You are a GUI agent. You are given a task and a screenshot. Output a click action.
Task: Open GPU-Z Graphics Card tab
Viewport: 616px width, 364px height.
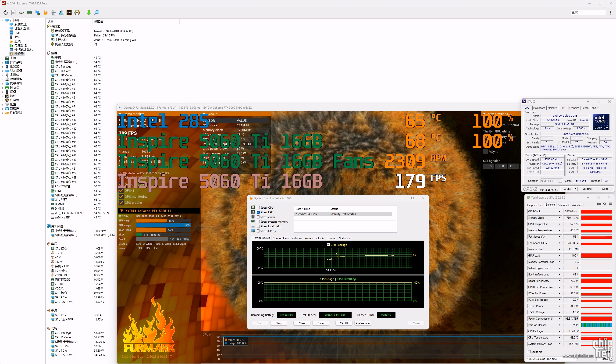tap(535, 205)
